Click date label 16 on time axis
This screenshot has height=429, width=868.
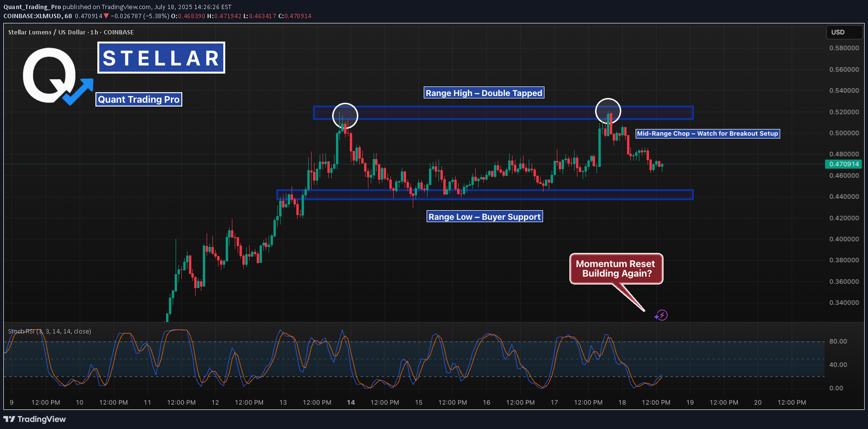coord(486,402)
